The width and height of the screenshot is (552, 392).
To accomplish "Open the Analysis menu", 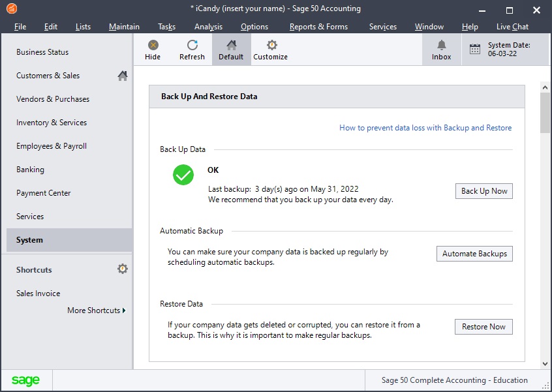I will [x=208, y=27].
